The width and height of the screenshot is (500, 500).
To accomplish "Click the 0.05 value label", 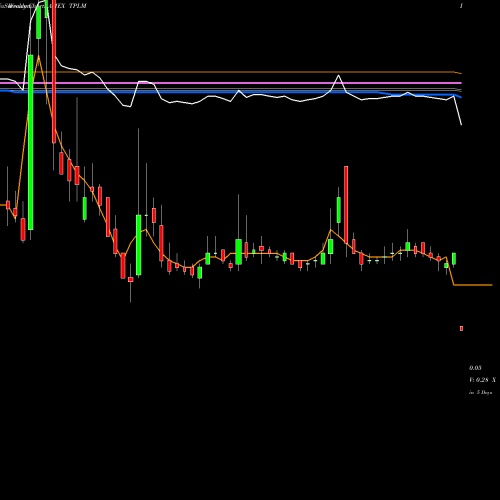I will [x=475, y=368].
